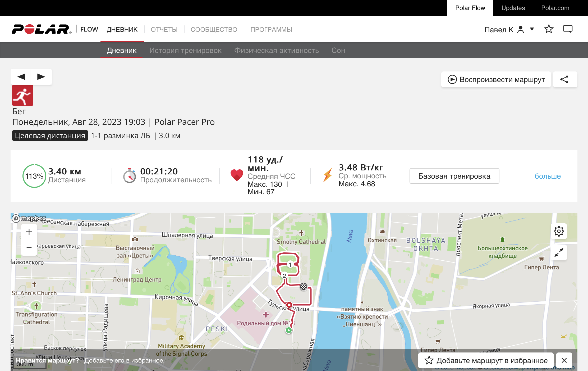Click the Ленинград Центр map label
The image size is (588, 371).
click(137, 279)
